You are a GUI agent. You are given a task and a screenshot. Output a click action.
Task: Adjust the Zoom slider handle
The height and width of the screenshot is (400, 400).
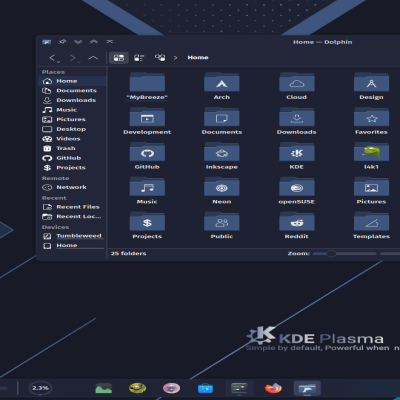(x=331, y=254)
